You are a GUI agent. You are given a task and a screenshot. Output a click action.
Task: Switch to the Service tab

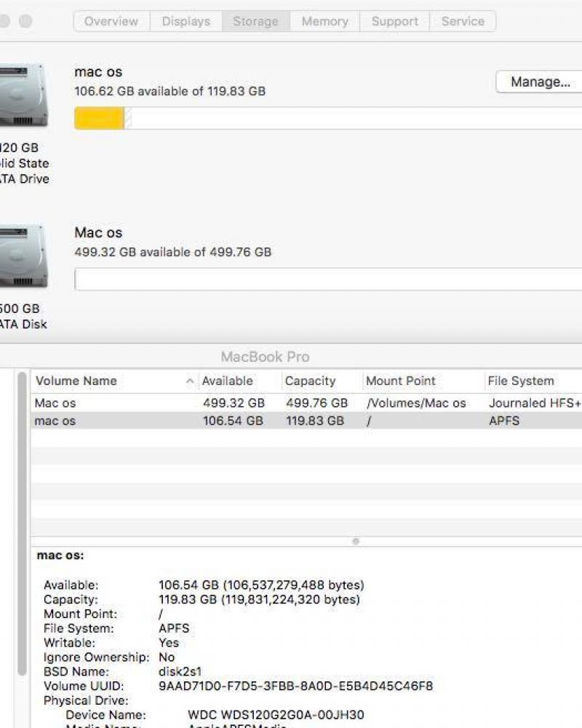(463, 21)
